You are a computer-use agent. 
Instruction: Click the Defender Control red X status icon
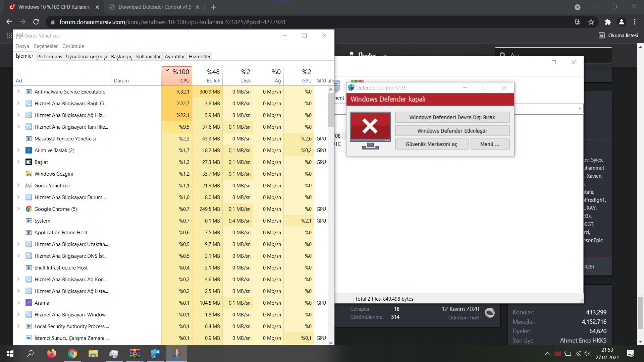click(370, 130)
